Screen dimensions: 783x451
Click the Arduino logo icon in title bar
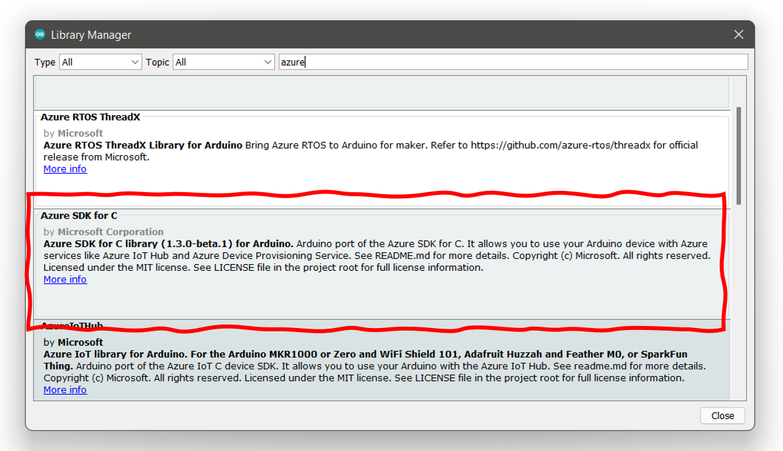(40, 34)
